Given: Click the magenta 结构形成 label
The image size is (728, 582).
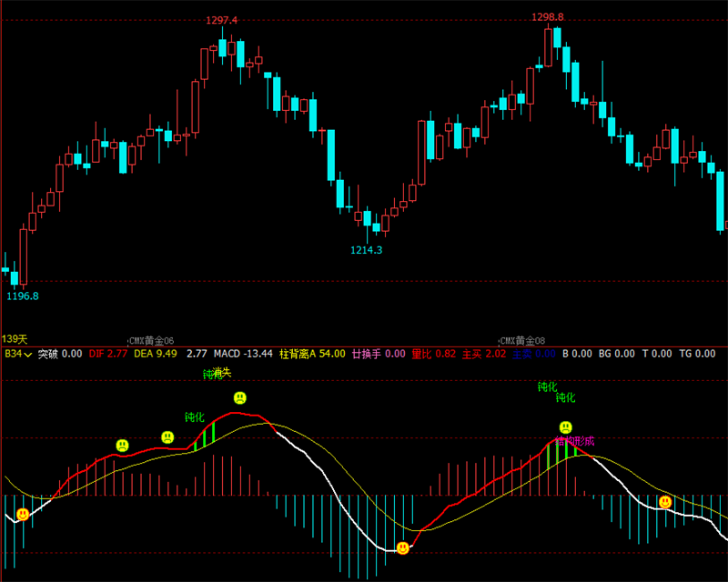Looking at the screenshot, I should (575, 441).
